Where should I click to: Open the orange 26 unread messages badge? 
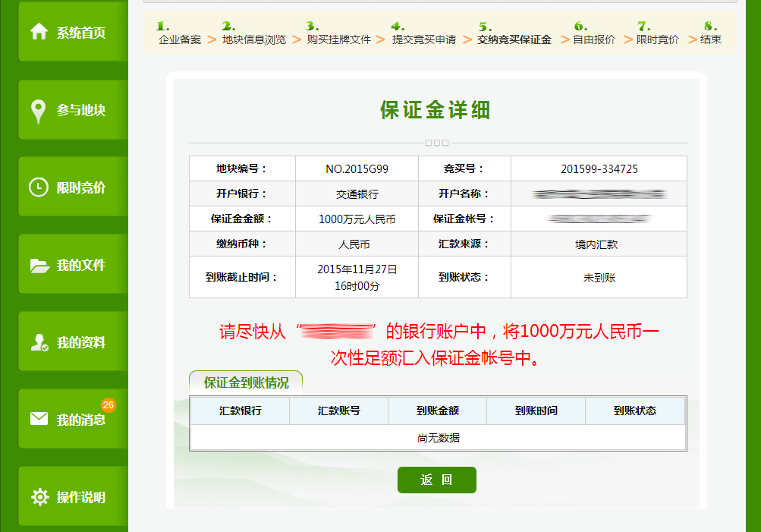[x=108, y=405]
